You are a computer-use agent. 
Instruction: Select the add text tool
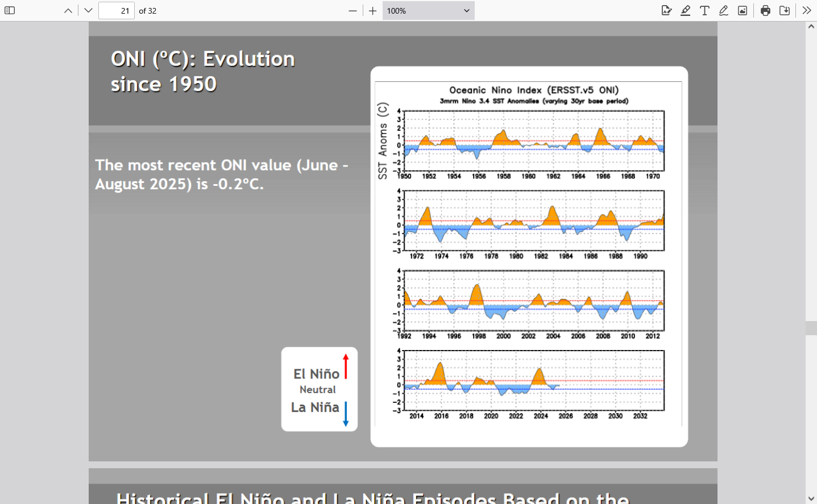click(704, 11)
